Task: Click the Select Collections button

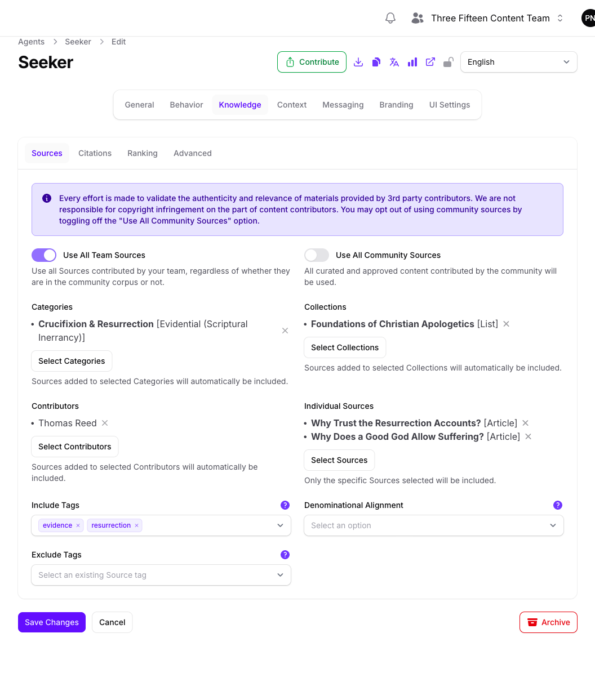Action: pyautogui.click(x=345, y=347)
